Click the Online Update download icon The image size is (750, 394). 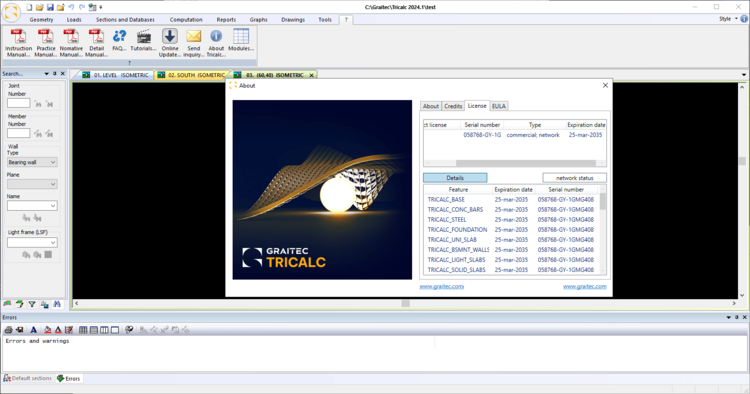pos(169,36)
